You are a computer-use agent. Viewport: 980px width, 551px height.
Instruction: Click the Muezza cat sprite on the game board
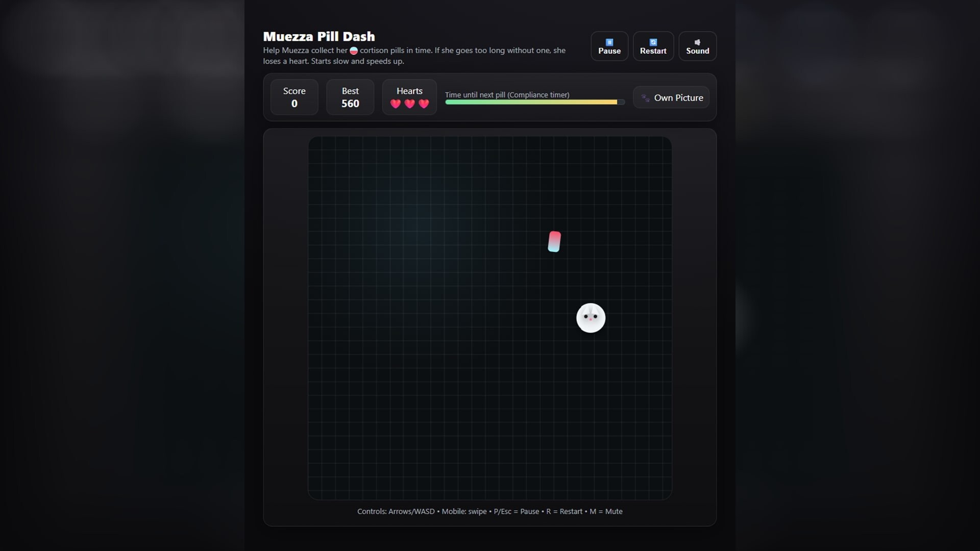point(591,318)
